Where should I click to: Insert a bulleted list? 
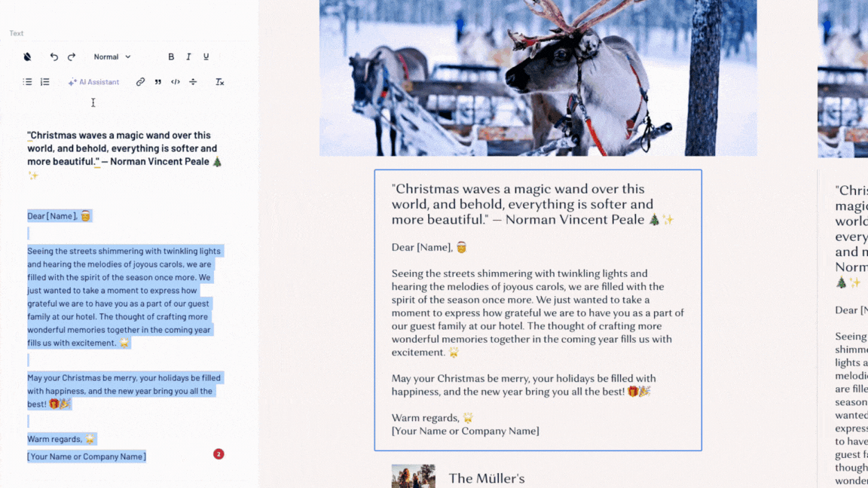point(27,82)
